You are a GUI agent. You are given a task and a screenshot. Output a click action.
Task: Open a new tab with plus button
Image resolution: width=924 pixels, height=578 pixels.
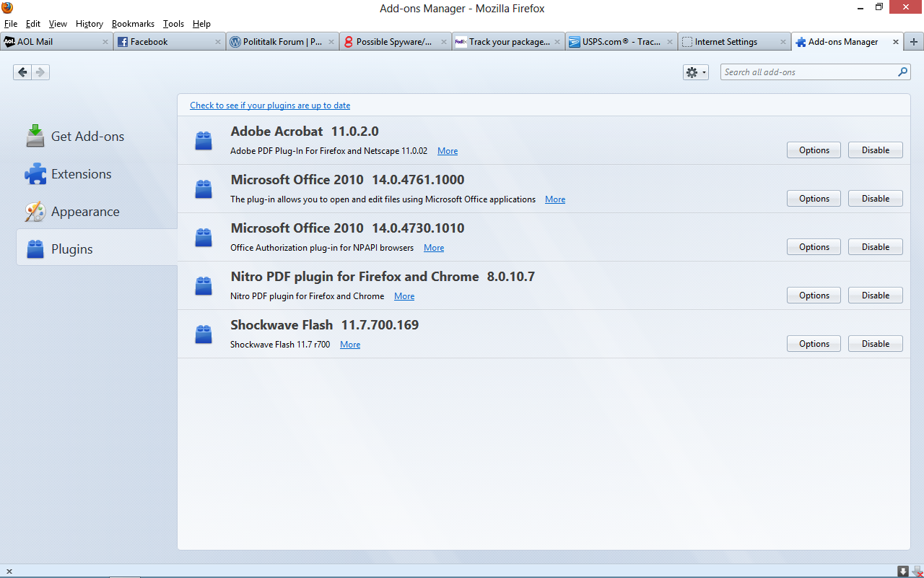pos(914,42)
